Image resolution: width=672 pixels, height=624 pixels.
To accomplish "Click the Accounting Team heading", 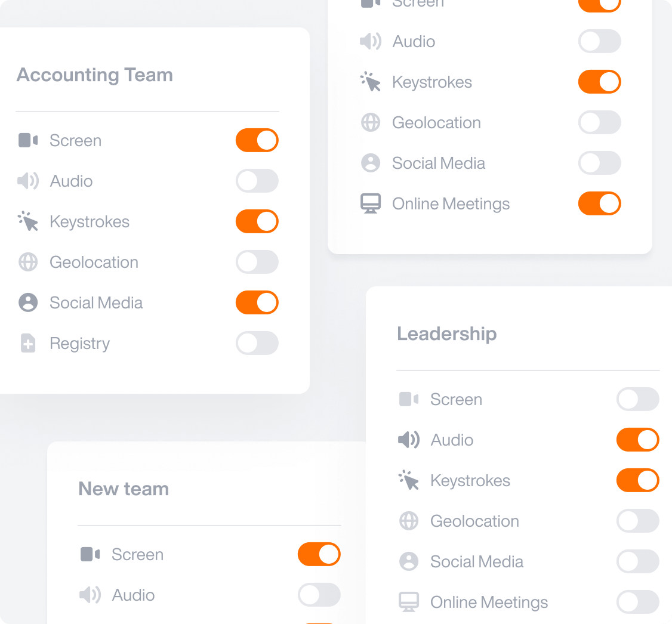I will point(94,75).
